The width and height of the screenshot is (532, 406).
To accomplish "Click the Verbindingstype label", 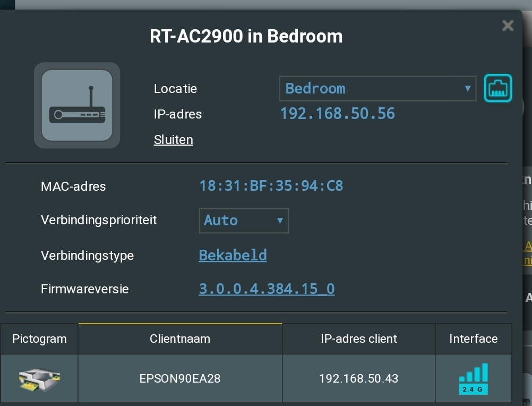I will tap(87, 256).
